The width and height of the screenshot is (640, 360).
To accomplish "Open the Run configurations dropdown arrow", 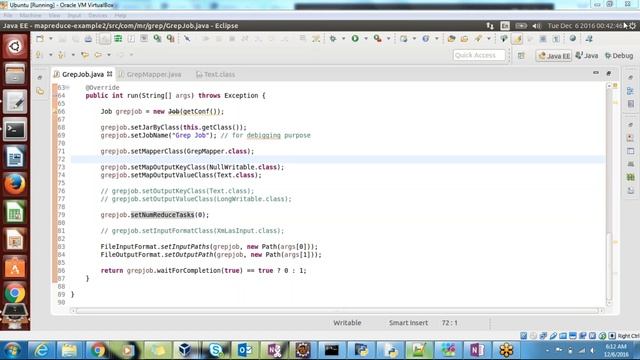I will click(366, 38).
